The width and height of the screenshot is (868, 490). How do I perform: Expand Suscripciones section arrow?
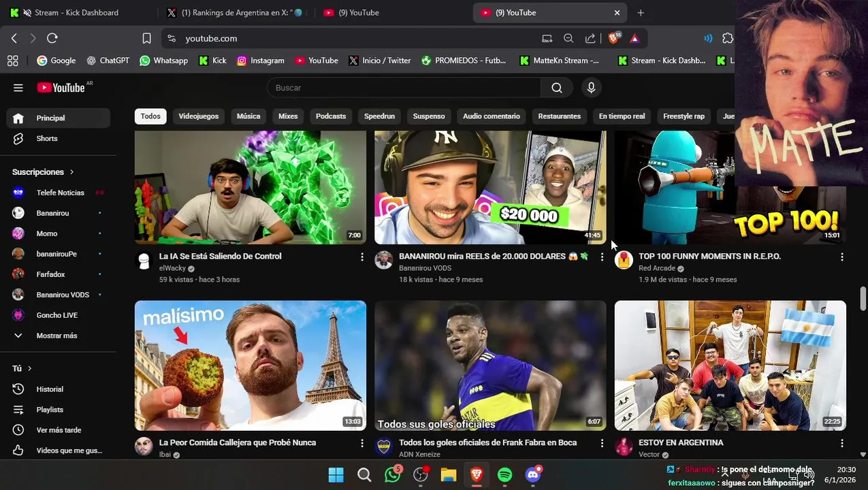click(71, 172)
